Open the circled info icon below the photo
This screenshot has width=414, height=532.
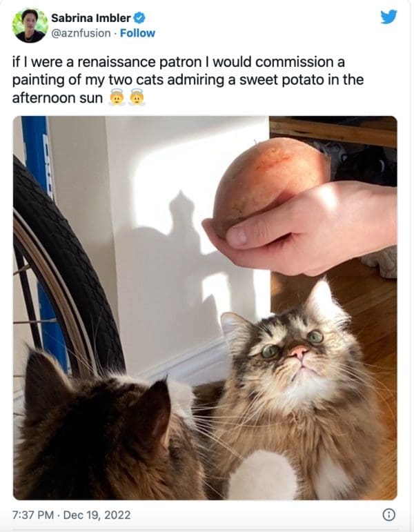tap(388, 515)
